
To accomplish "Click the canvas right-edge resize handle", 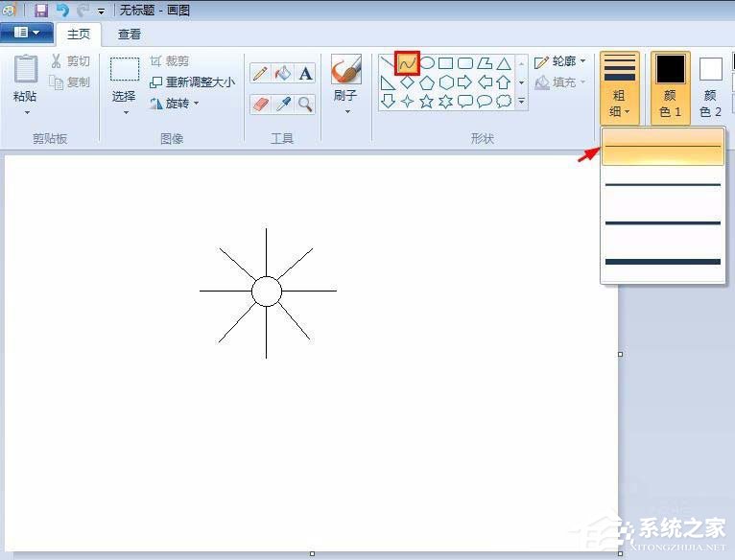I will (x=620, y=354).
